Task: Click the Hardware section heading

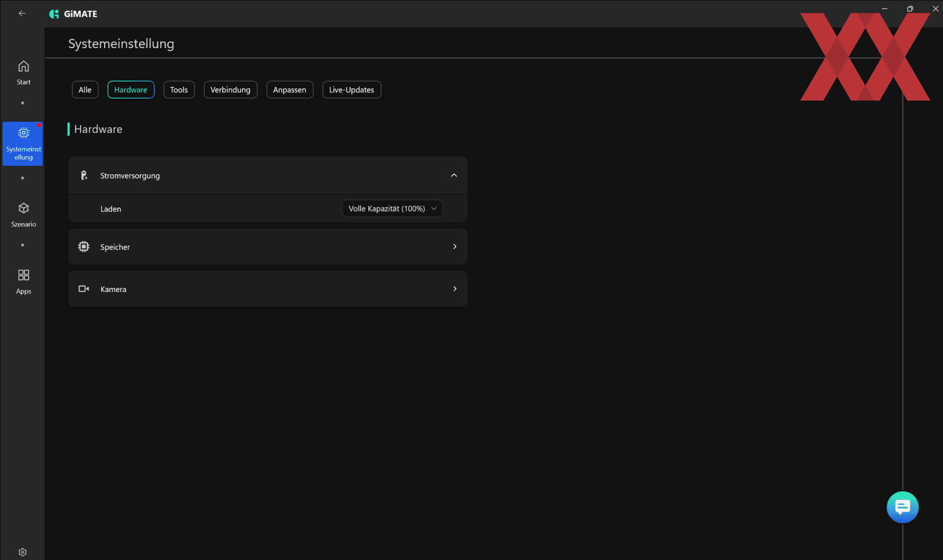Action: tap(98, 129)
